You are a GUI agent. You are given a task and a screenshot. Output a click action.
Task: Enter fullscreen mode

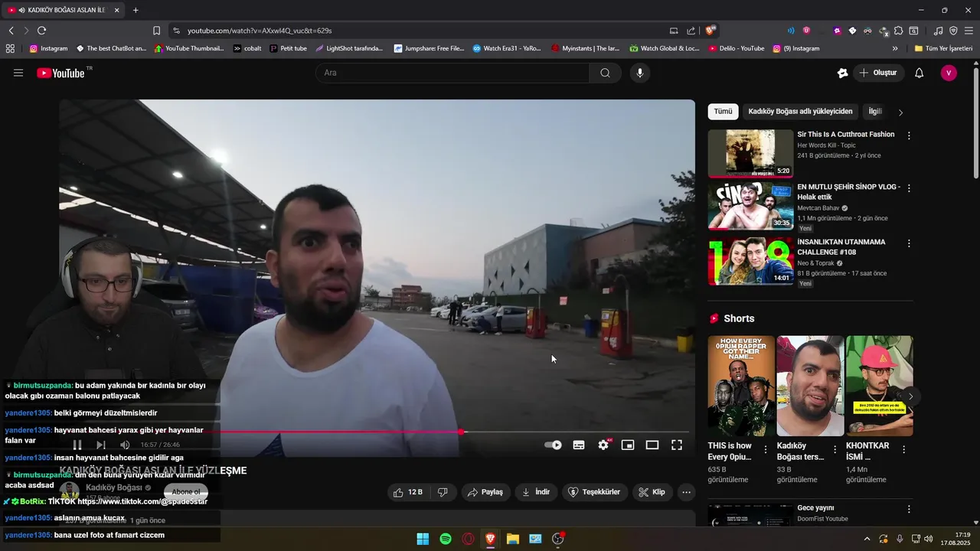point(677,445)
